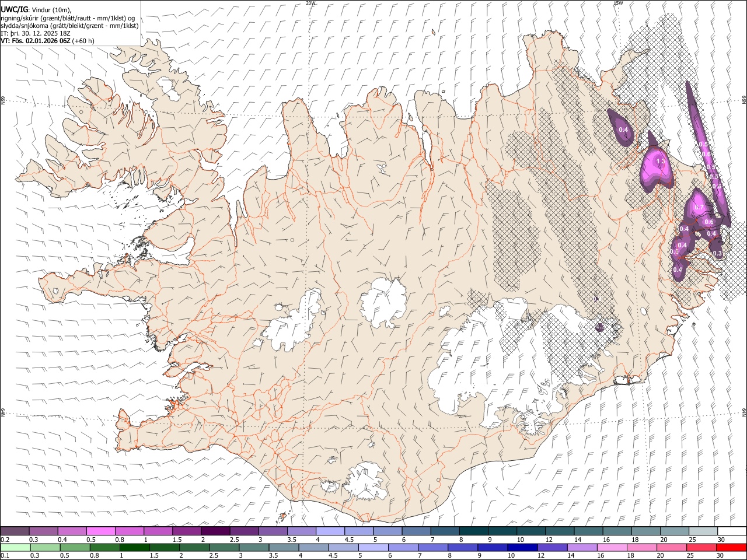Click the deep navy blue swatch in lower legend
The height and width of the screenshot is (560, 747).
(521, 547)
